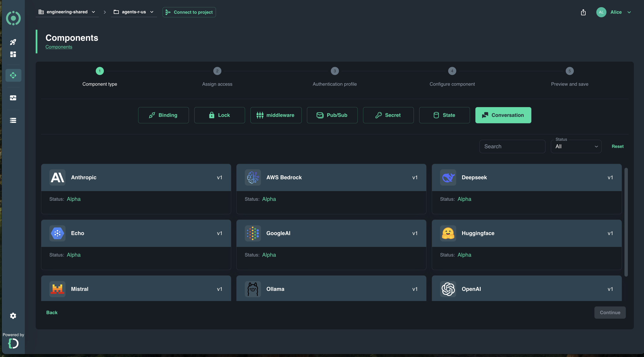Click the Continue button
Image resolution: width=644 pixels, height=357 pixels.
[610, 312]
